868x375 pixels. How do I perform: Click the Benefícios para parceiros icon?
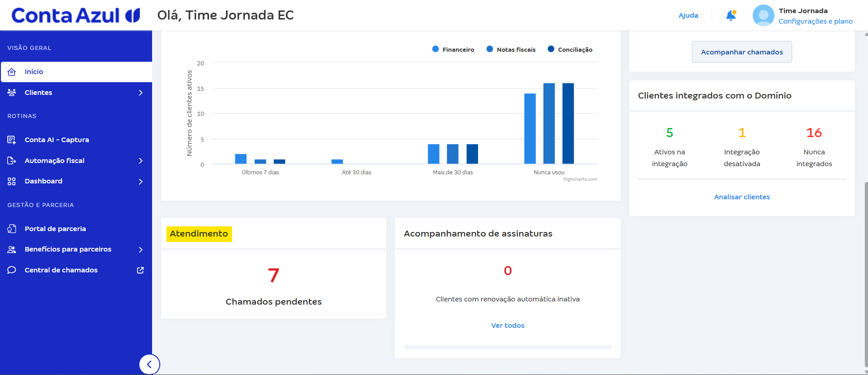(12, 249)
